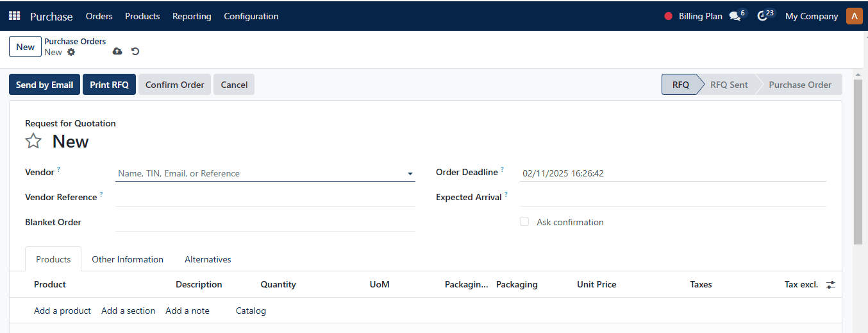The image size is (868, 333).
Task: Go to Purchase Orders breadcrumb link
Action: (x=75, y=41)
